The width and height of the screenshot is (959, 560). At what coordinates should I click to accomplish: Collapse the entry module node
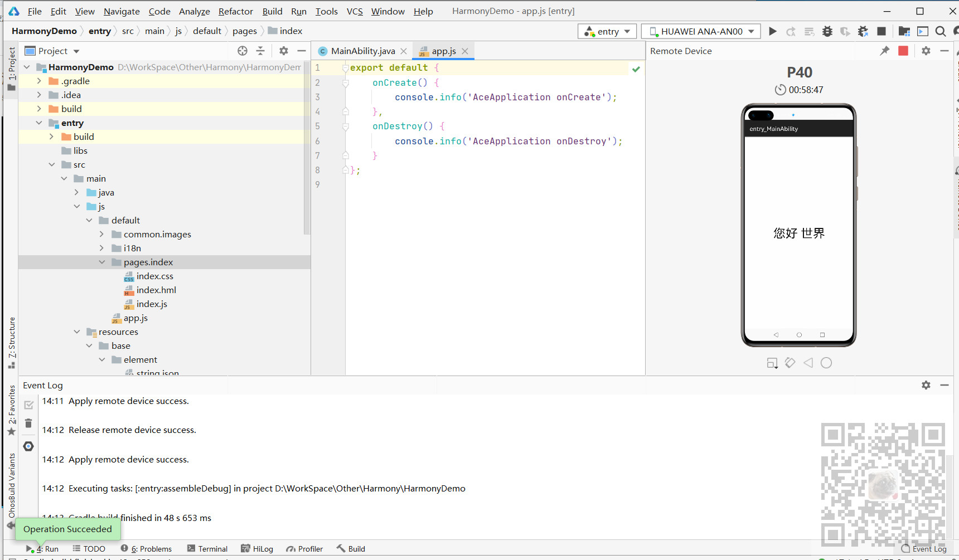39,123
